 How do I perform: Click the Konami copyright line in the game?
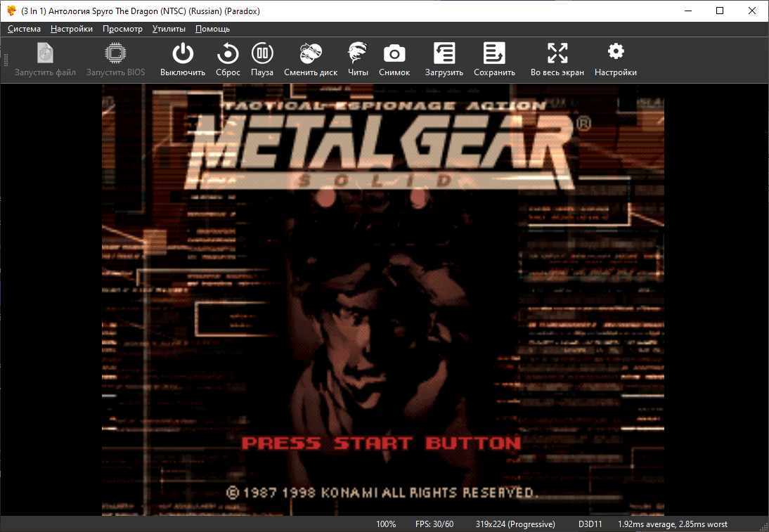(x=382, y=492)
